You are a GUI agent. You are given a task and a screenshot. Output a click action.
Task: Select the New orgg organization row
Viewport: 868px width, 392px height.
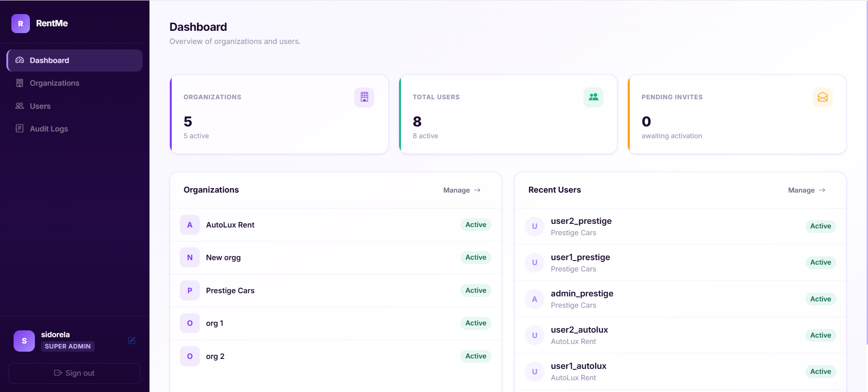click(335, 257)
